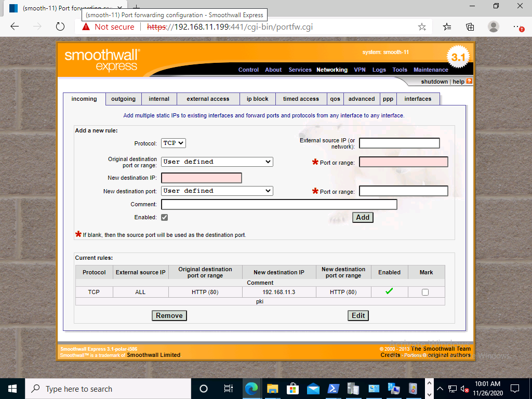The image size is (532, 399).
Task: Open the qos tab
Action: pos(335,99)
